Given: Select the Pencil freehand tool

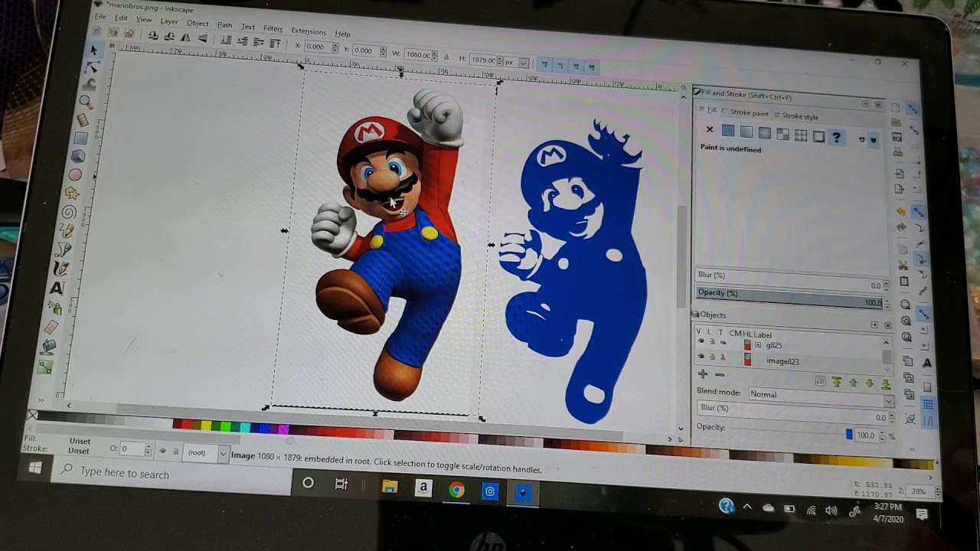Looking at the screenshot, I should [67, 231].
